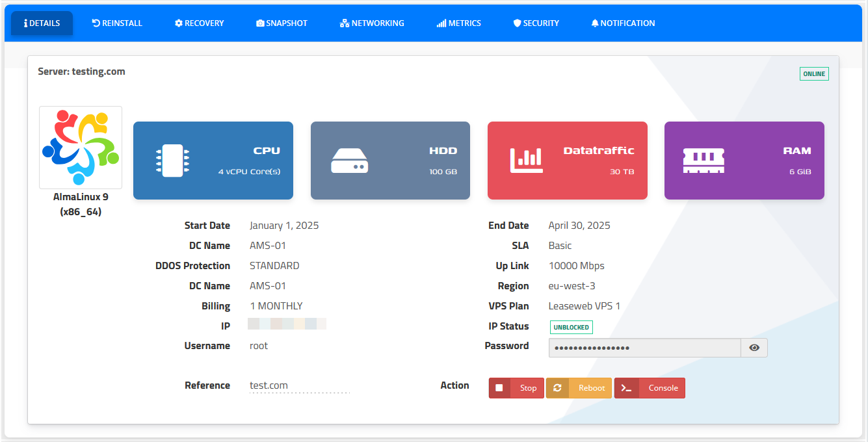The height and width of the screenshot is (442, 868).
Task: Click the Datatraffic bar chart icon
Action: [x=526, y=161]
